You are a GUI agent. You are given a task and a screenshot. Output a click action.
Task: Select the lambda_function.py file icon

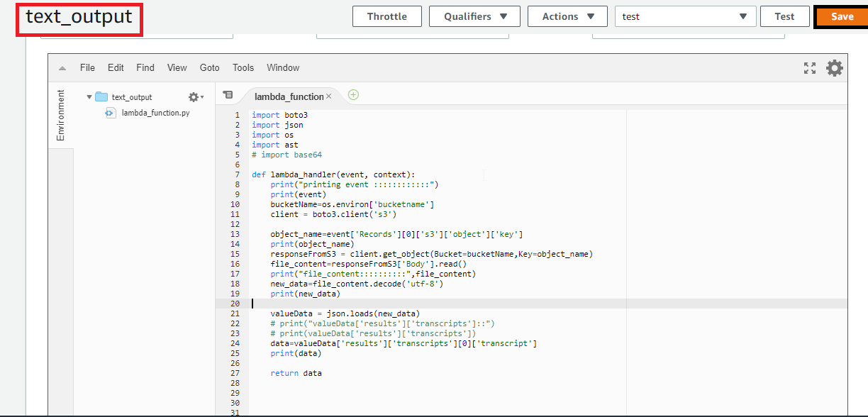pyautogui.click(x=111, y=113)
